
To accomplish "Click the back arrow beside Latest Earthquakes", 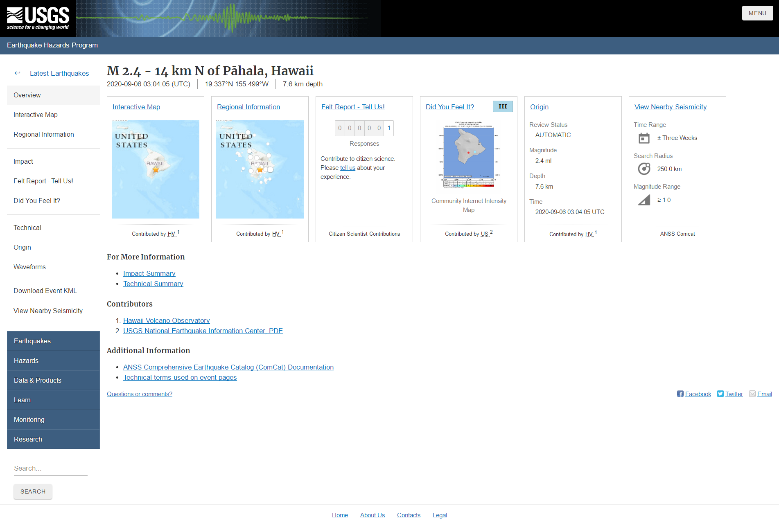I will click(17, 73).
